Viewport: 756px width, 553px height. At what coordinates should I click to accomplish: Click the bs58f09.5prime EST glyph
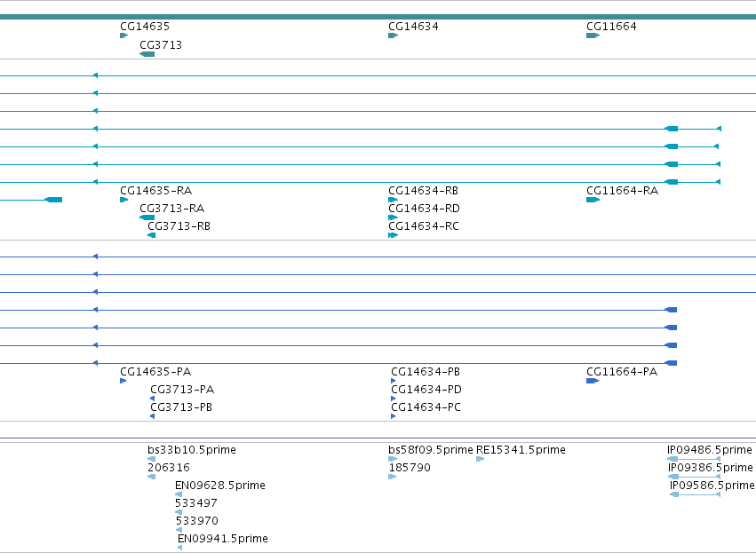click(393, 459)
